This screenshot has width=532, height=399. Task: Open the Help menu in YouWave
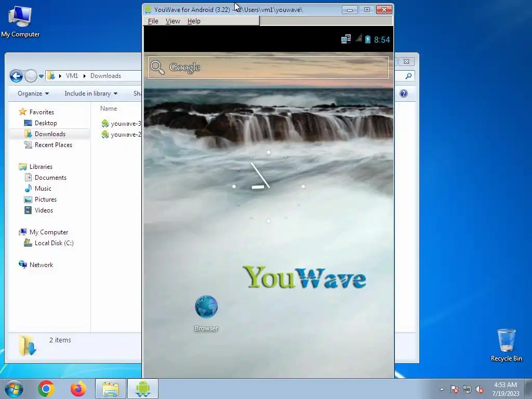[194, 21]
